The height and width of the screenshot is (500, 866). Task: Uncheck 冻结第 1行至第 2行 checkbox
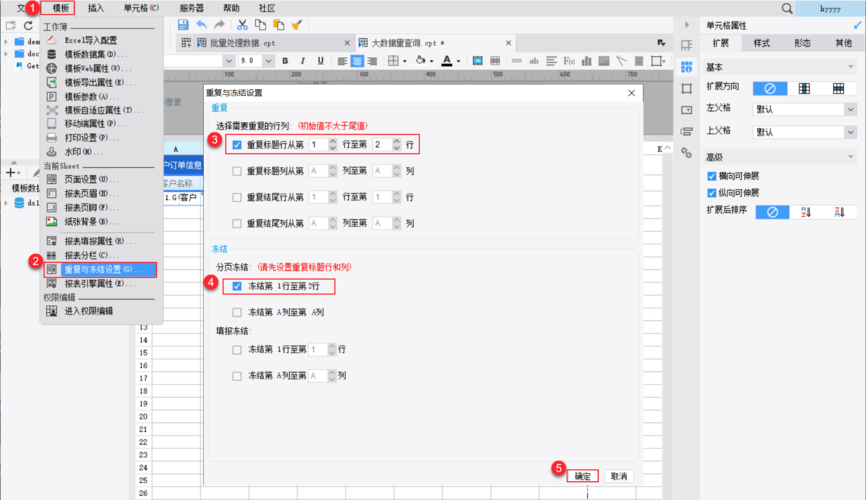click(237, 286)
